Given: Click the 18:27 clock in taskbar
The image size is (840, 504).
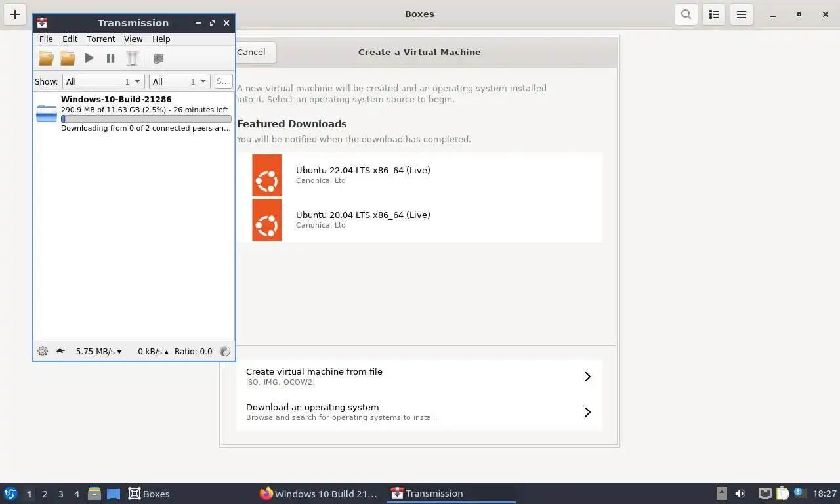Looking at the screenshot, I should coord(824,493).
